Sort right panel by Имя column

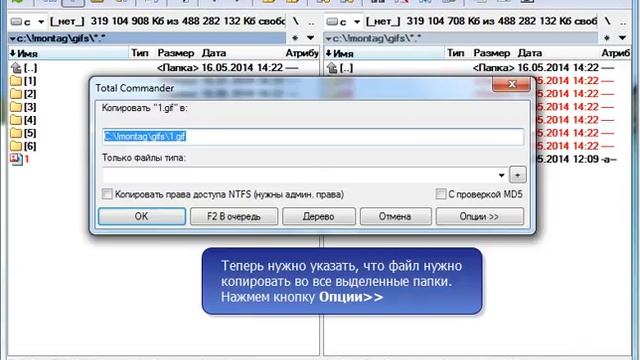pos(384,53)
